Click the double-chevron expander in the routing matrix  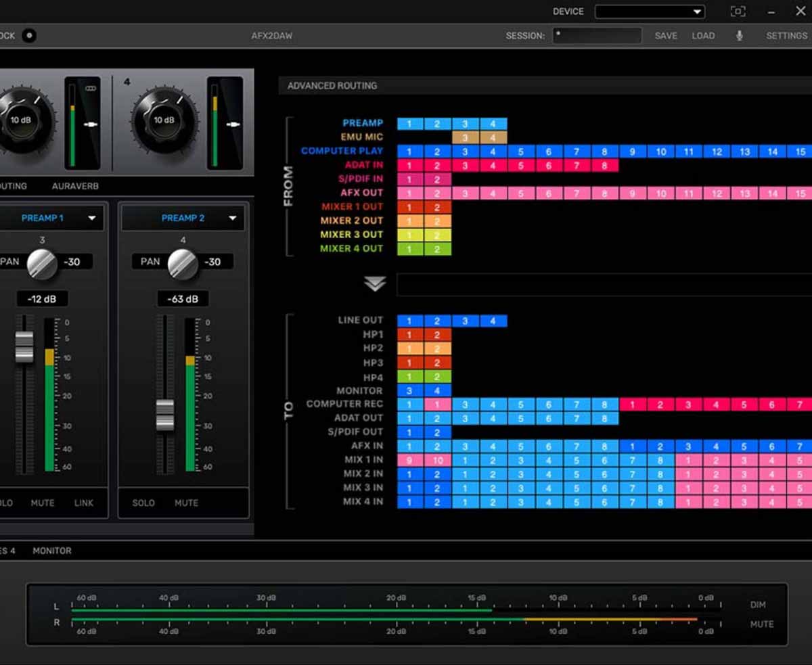point(375,284)
